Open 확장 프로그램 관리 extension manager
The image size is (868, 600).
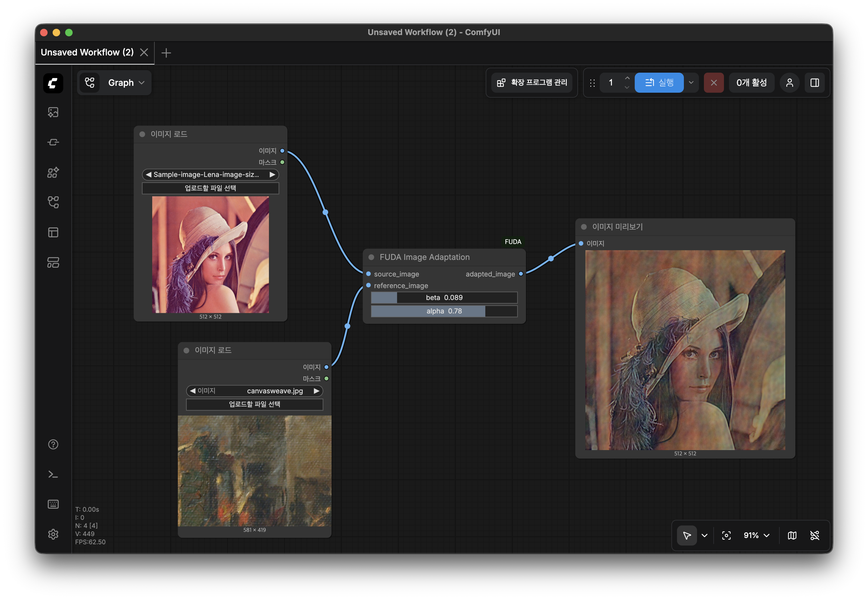[x=532, y=83]
